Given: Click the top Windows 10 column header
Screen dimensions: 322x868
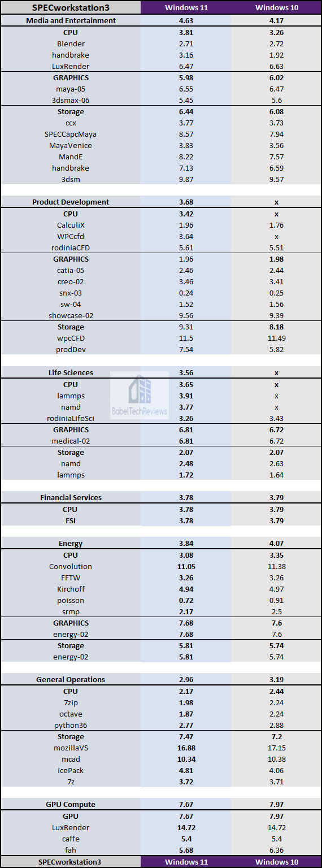Looking at the screenshot, I should [276, 7].
